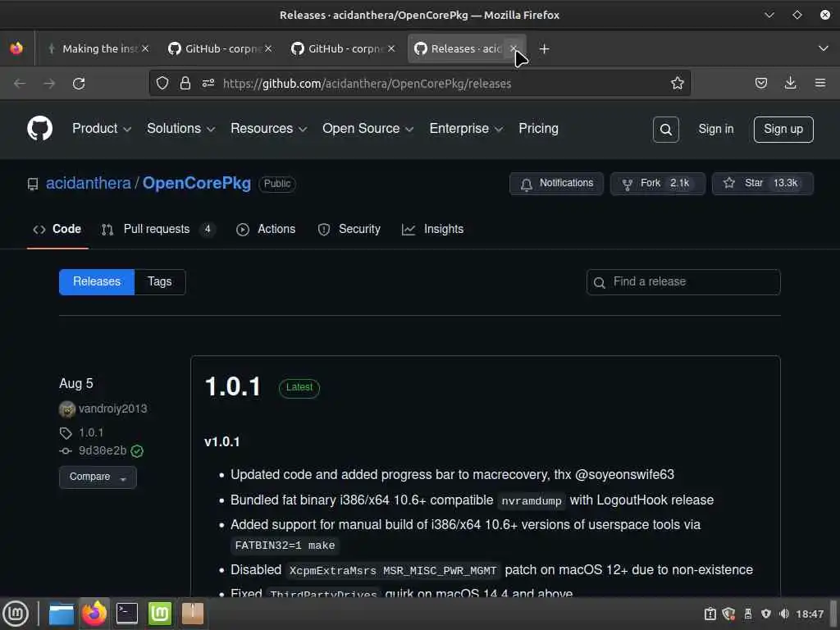Click the Find a release search field
The image size is (840, 630).
(683, 282)
